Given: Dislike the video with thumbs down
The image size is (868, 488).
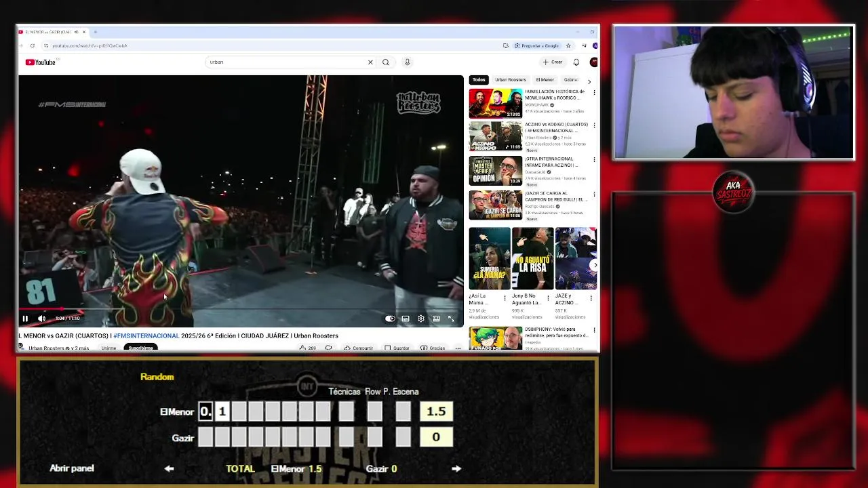Looking at the screenshot, I should 328,348.
